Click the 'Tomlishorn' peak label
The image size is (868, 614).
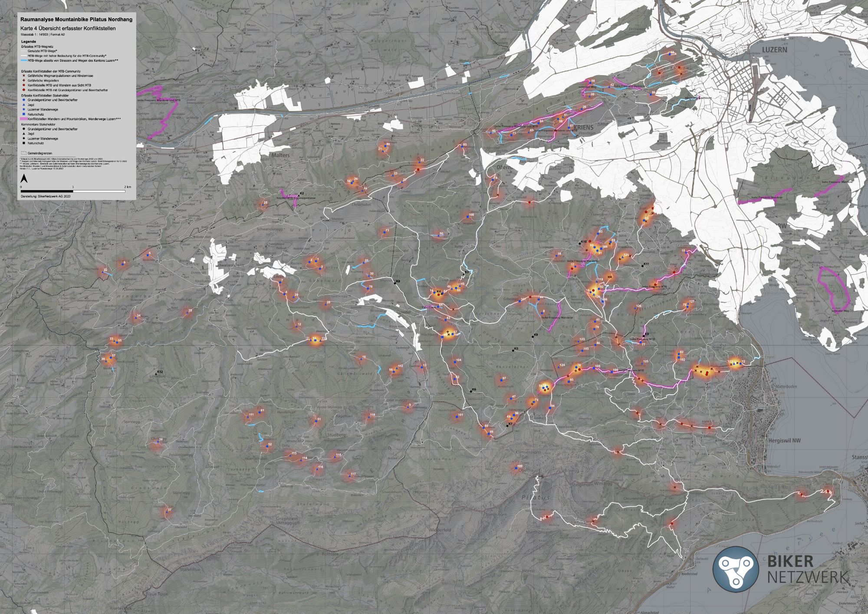(x=496, y=514)
